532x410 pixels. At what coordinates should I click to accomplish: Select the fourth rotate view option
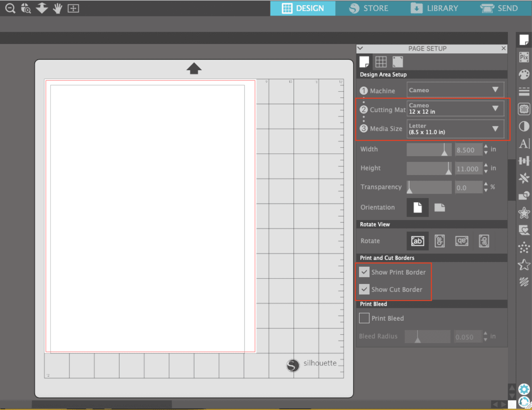coord(484,241)
